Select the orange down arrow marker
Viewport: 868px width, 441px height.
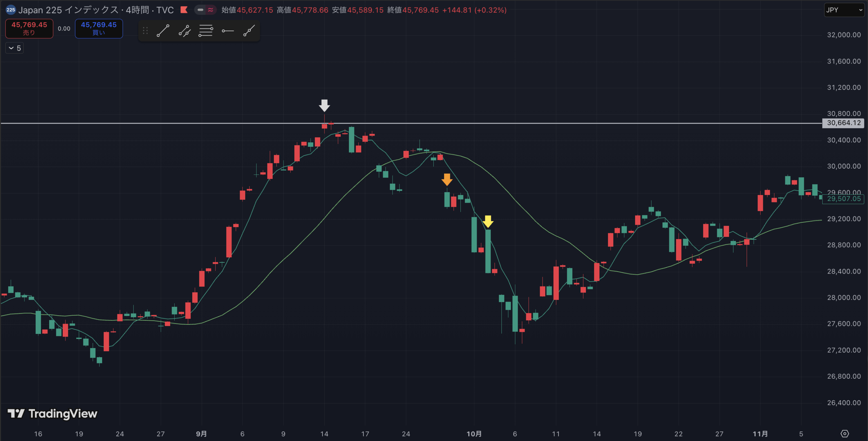pyautogui.click(x=447, y=180)
